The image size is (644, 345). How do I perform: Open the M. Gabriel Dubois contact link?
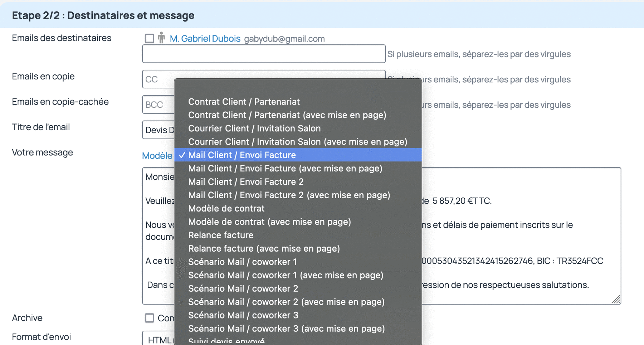coord(205,39)
